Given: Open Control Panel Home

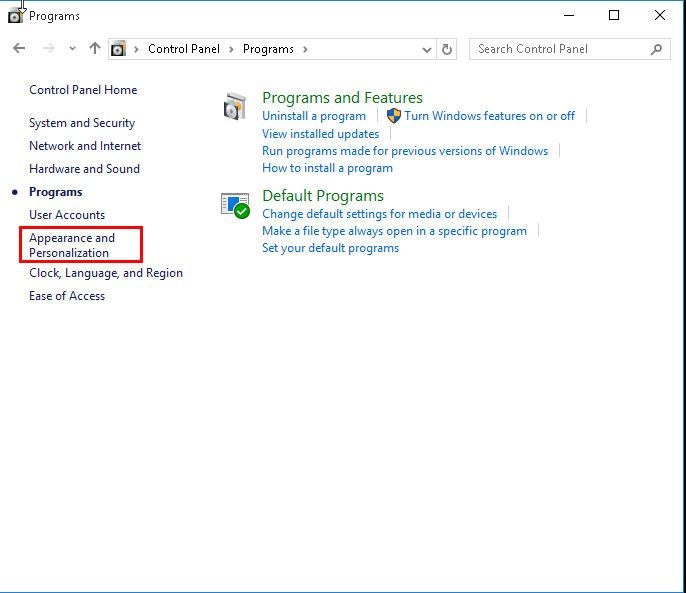Looking at the screenshot, I should click(x=83, y=90).
